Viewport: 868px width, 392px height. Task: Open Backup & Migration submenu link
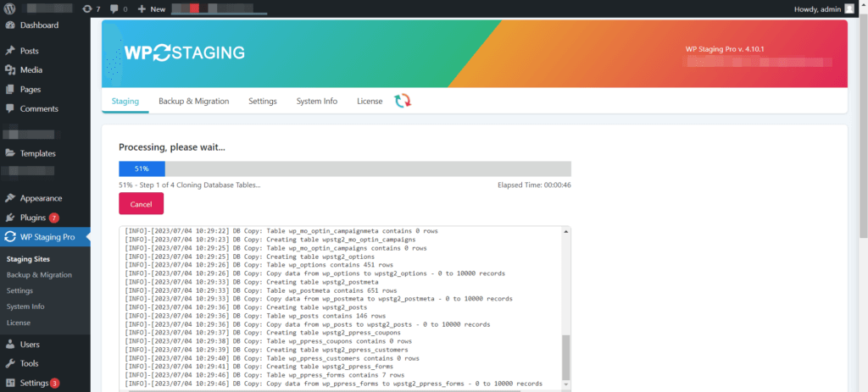pos(39,275)
